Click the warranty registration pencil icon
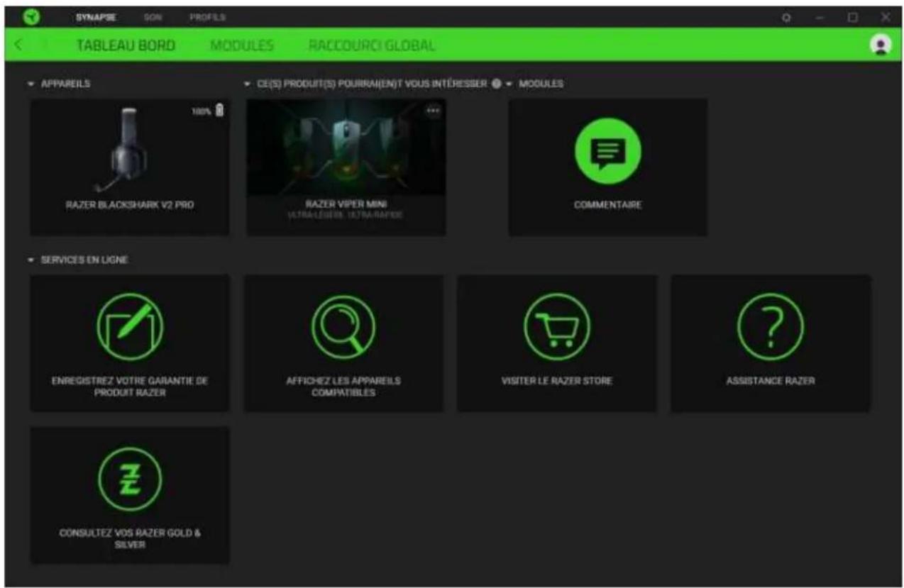The image size is (904, 588). [x=130, y=327]
